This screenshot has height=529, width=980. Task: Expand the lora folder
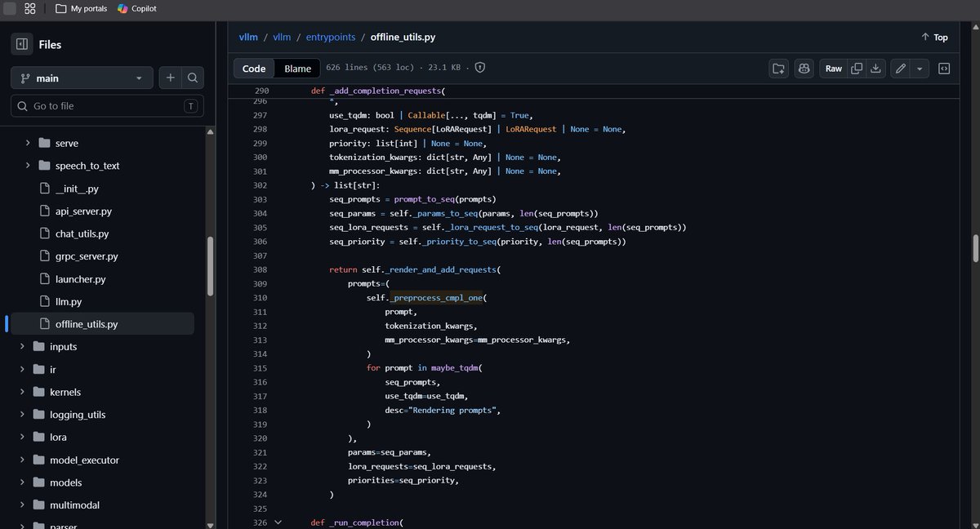(22, 437)
